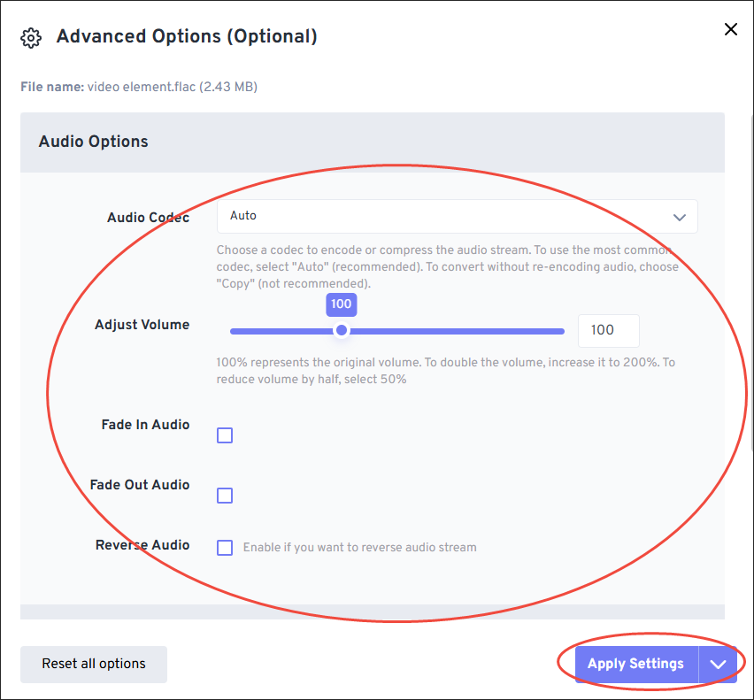Click the 100 value badge above the slider
The image size is (754, 700).
[342, 304]
